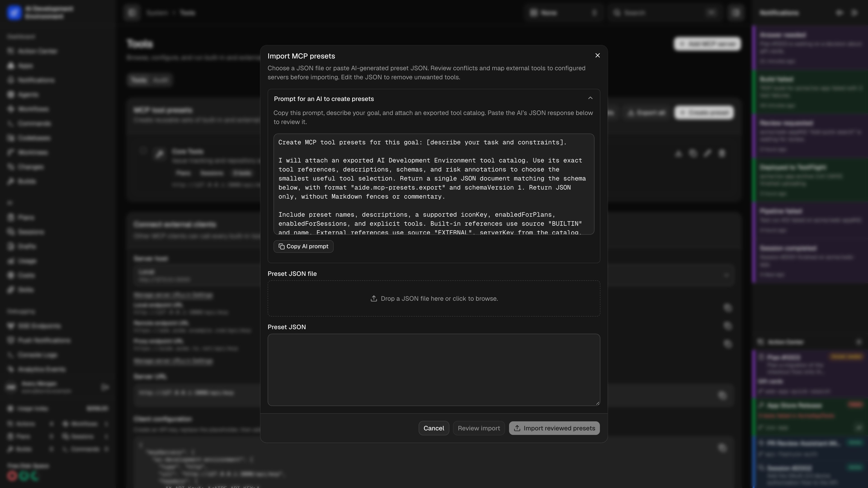Cancel the preset import
Image resolution: width=868 pixels, height=488 pixels.
coord(434,428)
